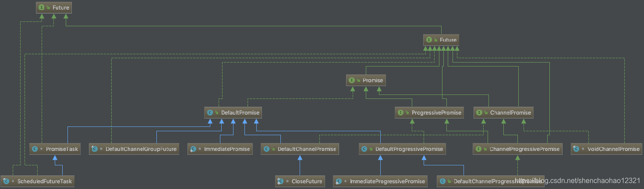Select the VoidChannelPromise label text

(614, 149)
